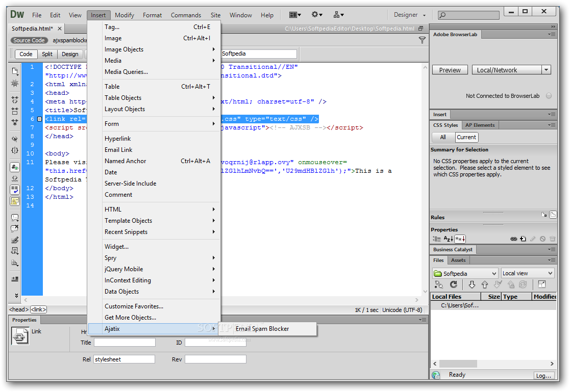Open the Local view dropdown

pyautogui.click(x=528, y=273)
